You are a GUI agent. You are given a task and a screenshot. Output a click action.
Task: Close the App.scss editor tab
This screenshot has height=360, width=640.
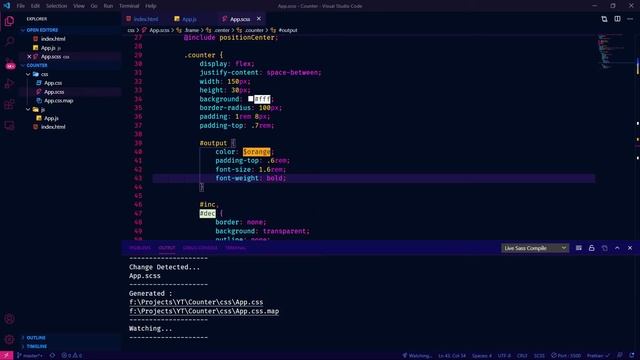(x=258, y=19)
